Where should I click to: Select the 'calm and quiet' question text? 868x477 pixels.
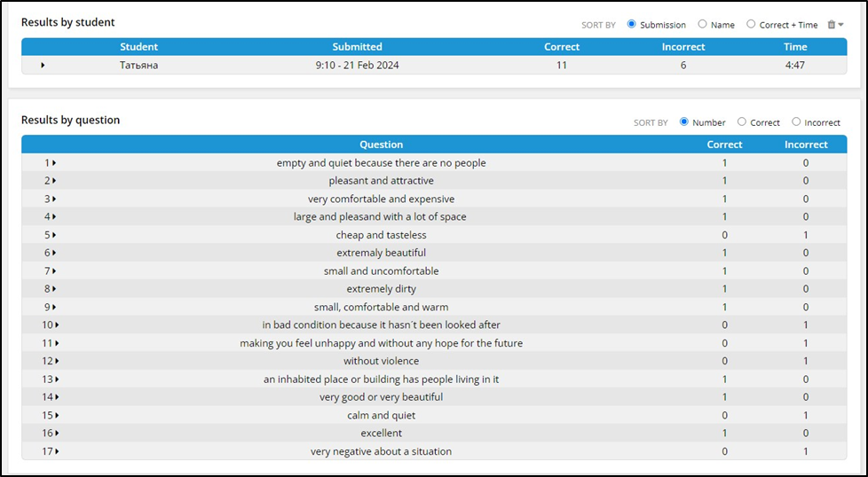(381, 415)
